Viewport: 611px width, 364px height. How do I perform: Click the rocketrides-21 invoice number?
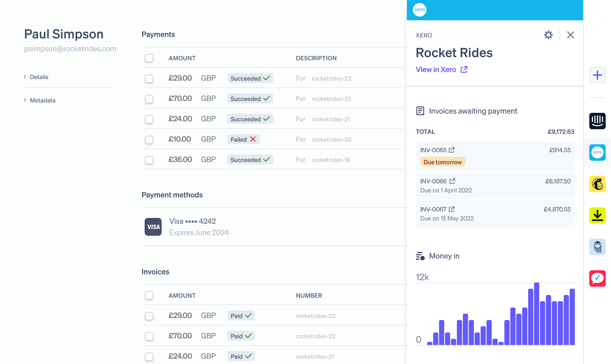click(x=315, y=356)
